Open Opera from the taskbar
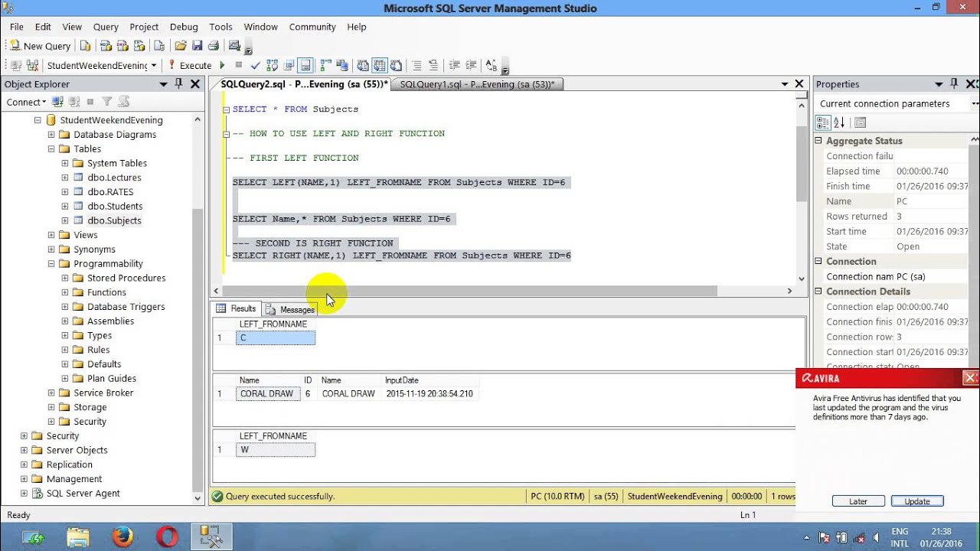The width and height of the screenshot is (980, 551). [x=167, y=536]
